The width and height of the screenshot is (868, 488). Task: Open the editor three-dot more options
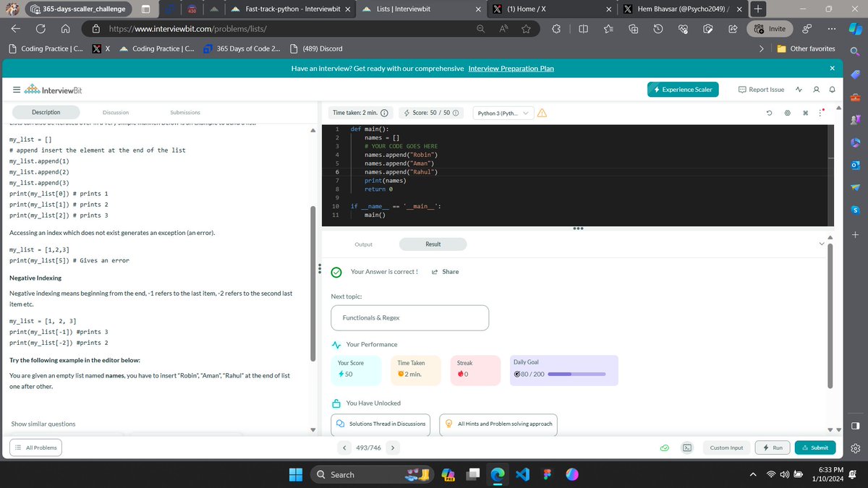coord(821,113)
